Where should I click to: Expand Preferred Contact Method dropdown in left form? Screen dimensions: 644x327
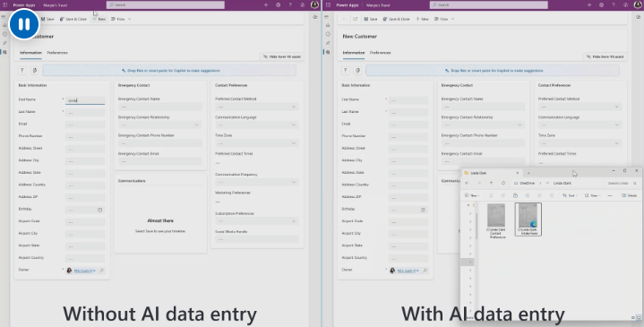[x=294, y=107]
